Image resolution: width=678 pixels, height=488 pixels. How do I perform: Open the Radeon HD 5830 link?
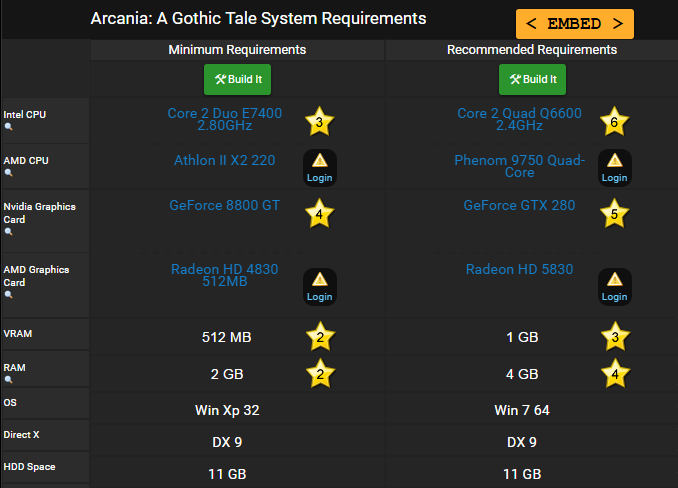point(519,269)
